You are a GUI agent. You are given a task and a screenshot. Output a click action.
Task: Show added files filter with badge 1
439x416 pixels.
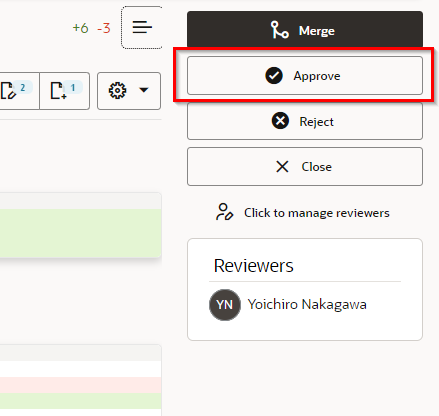pos(65,91)
